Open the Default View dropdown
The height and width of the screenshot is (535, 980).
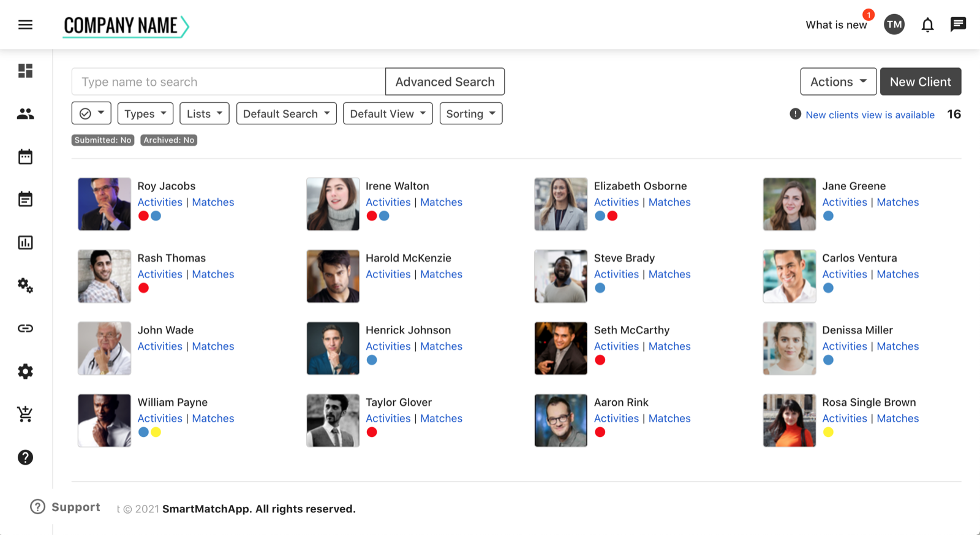tap(388, 114)
